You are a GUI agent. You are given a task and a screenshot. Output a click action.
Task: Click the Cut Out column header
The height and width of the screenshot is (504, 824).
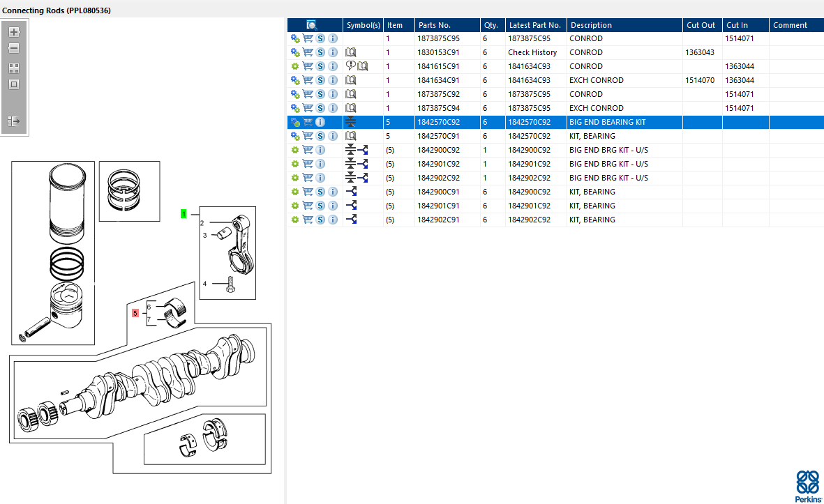(702, 25)
